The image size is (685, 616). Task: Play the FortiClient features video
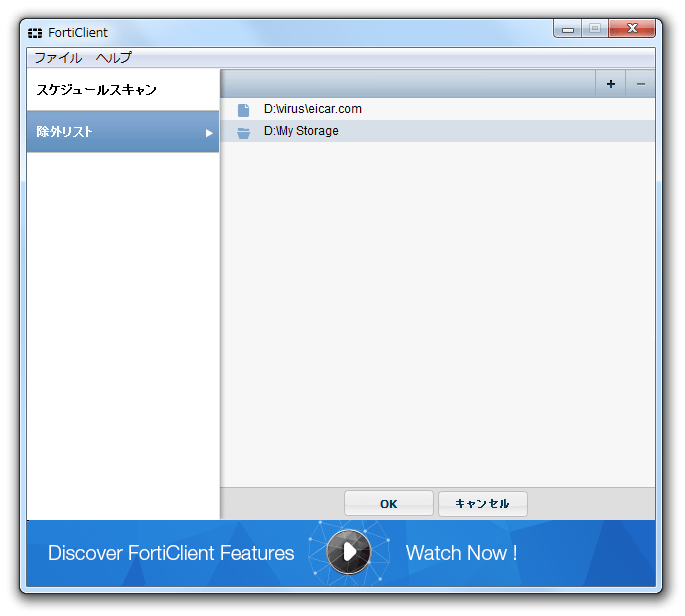348,552
